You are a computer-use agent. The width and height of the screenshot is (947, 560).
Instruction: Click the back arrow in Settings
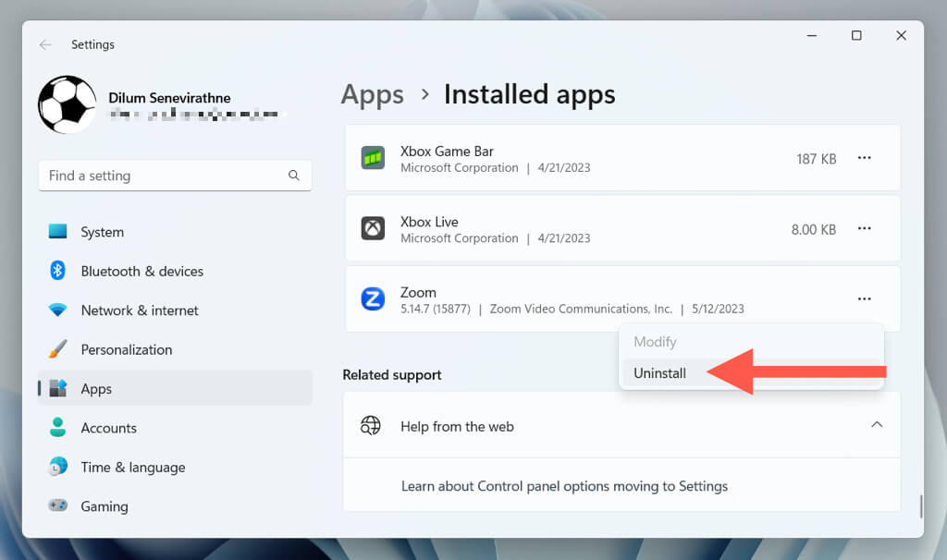pyautogui.click(x=45, y=44)
